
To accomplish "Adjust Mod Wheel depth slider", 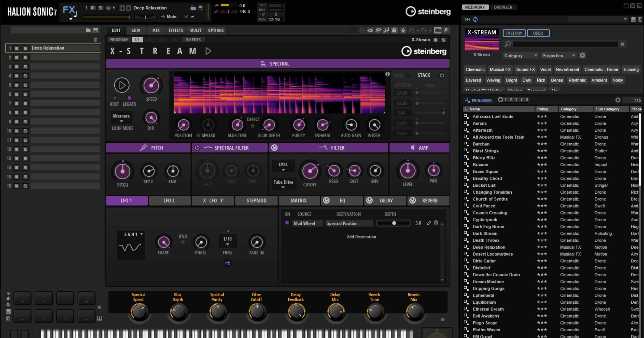I will (394, 223).
